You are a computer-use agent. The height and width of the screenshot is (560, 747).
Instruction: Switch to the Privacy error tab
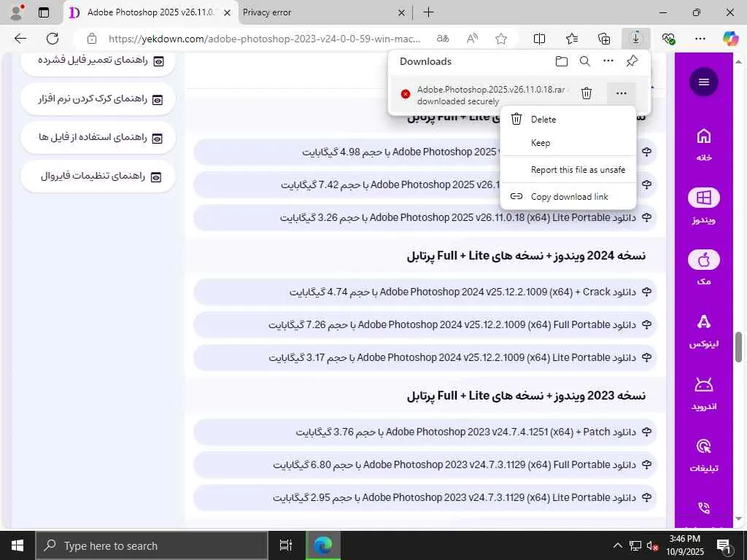pos(324,12)
